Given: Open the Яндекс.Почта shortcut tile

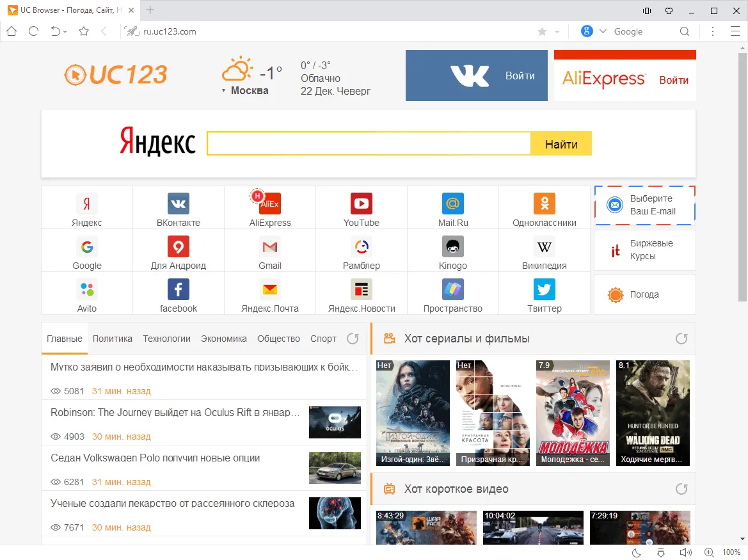Looking at the screenshot, I should [x=270, y=294].
